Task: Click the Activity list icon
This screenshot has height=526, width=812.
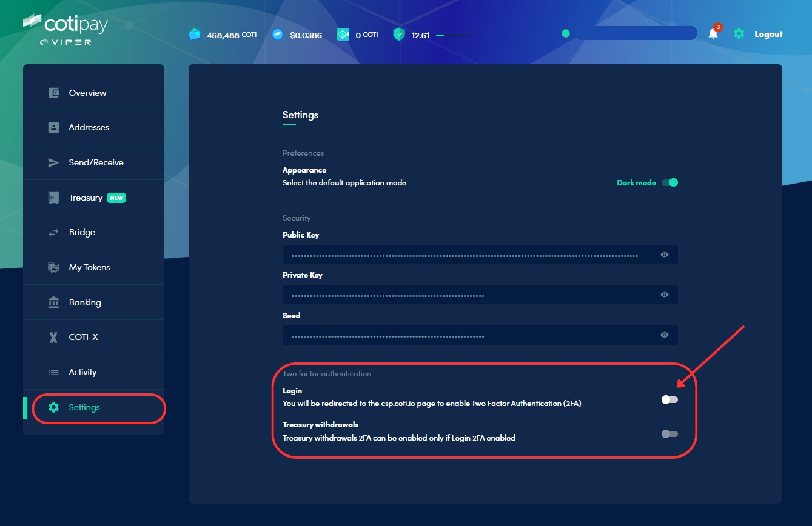Action: click(53, 372)
